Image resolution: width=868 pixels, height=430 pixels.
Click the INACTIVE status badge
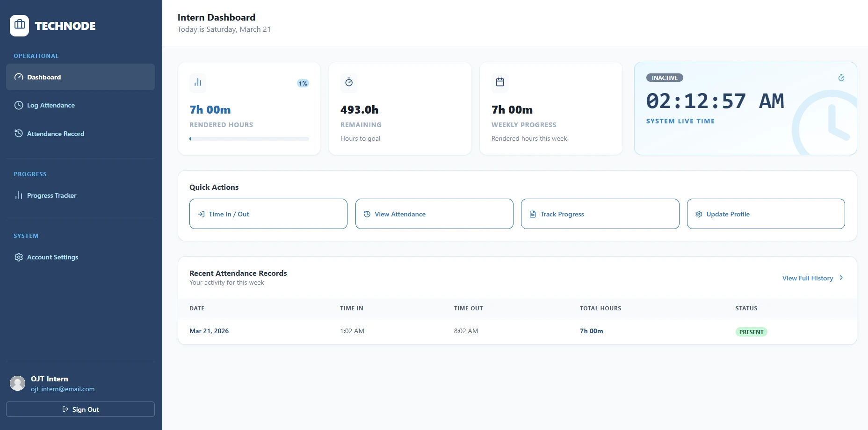click(x=665, y=78)
